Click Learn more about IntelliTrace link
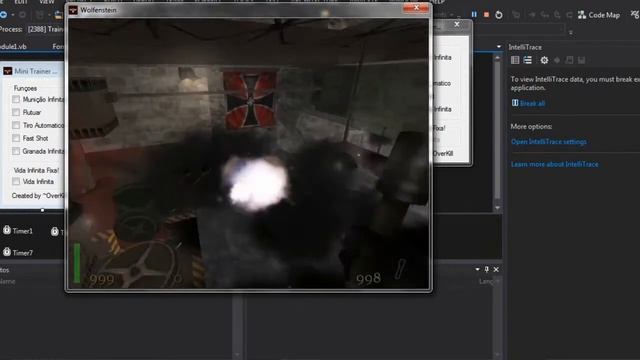Image resolution: width=640 pixels, height=360 pixels. pos(554,164)
